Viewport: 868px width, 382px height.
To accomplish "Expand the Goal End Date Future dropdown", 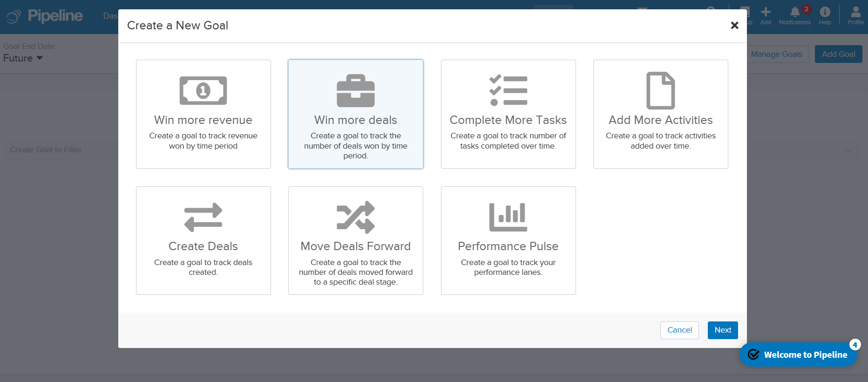I will 22,58.
